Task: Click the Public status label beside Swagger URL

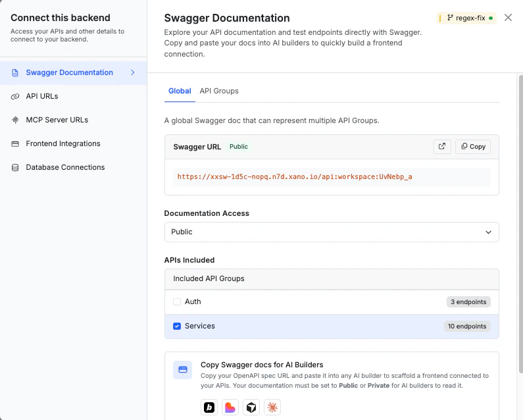Action: 239,147
